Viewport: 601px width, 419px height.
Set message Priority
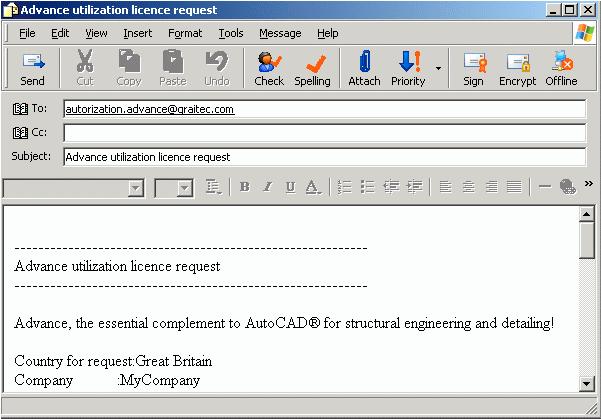[x=408, y=68]
